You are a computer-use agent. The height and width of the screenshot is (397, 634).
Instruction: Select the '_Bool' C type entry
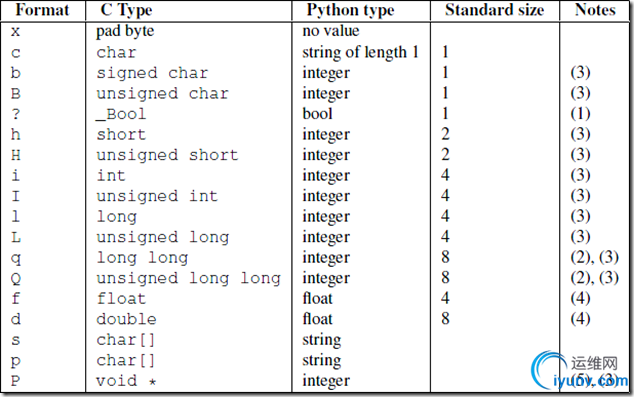[121, 114]
